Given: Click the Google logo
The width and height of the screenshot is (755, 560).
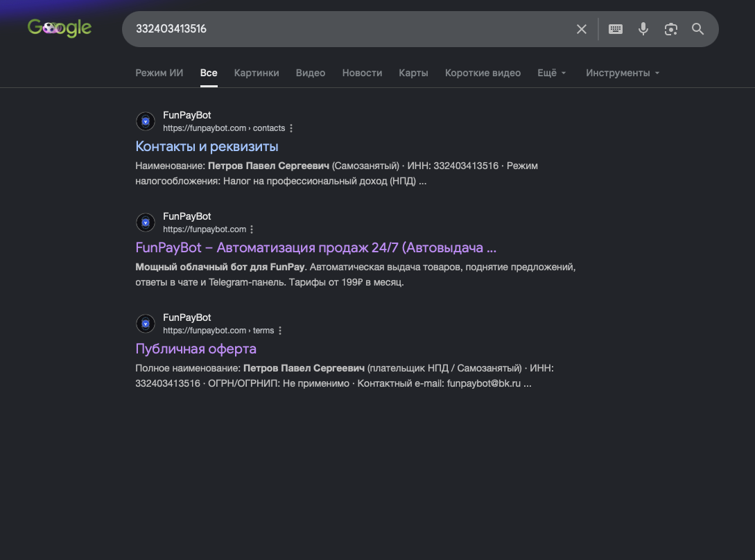Looking at the screenshot, I should [59, 28].
